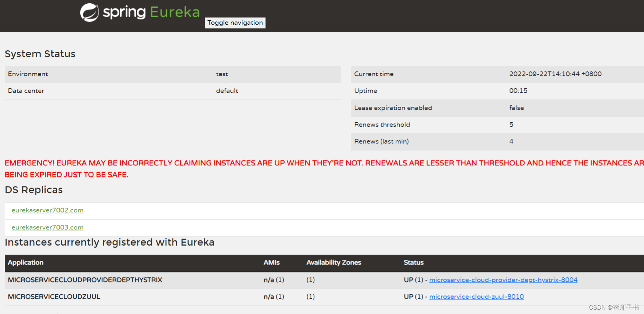The width and height of the screenshot is (644, 314).
Task: Click the Toggle navigation button
Action: (235, 23)
